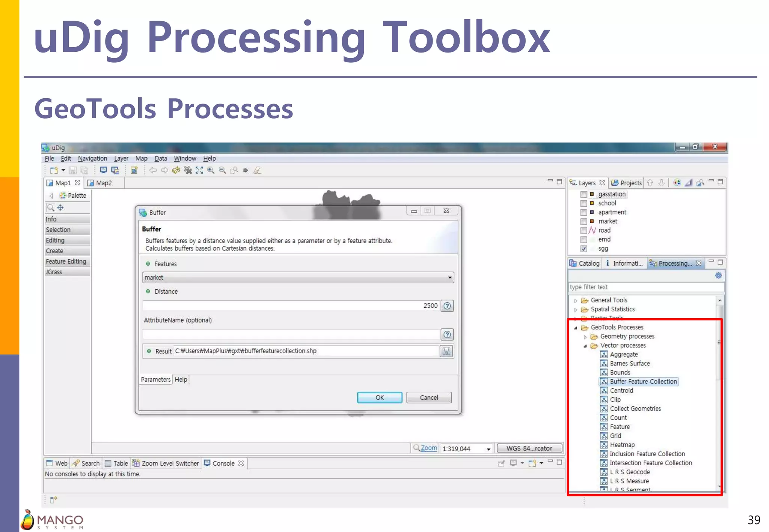Click the Processing toolbox settings gear
Screen dimensions: 769x532
click(718, 275)
